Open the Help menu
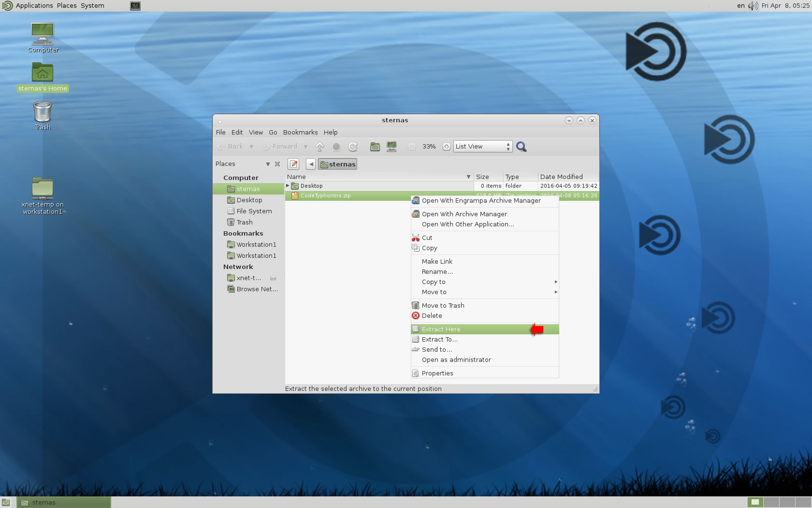This screenshot has width=812, height=508. (x=331, y=132)
